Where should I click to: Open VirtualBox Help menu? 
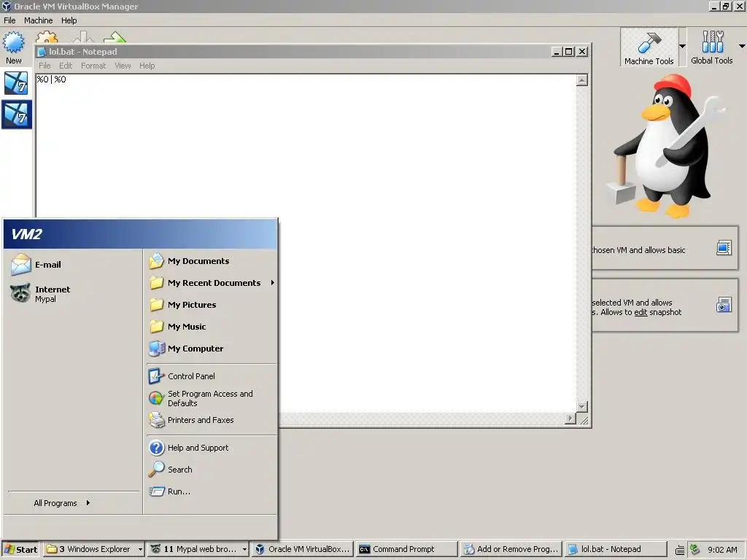point(69,20)
